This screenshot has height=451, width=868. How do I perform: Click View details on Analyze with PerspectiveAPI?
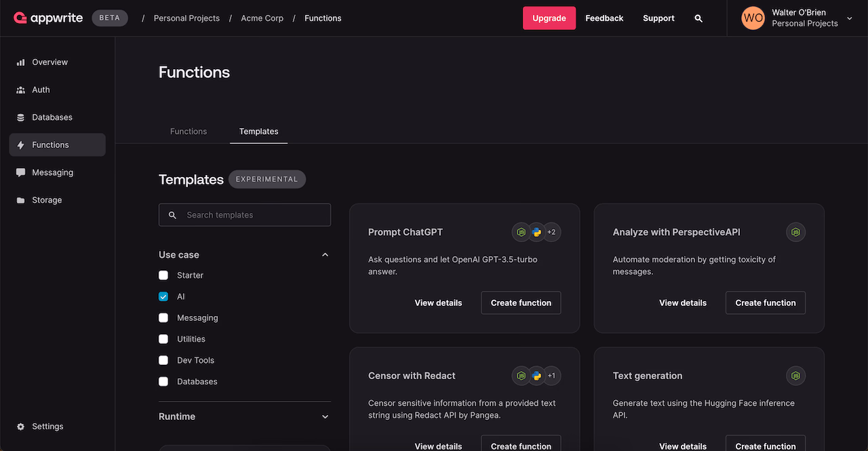(683, 303)
